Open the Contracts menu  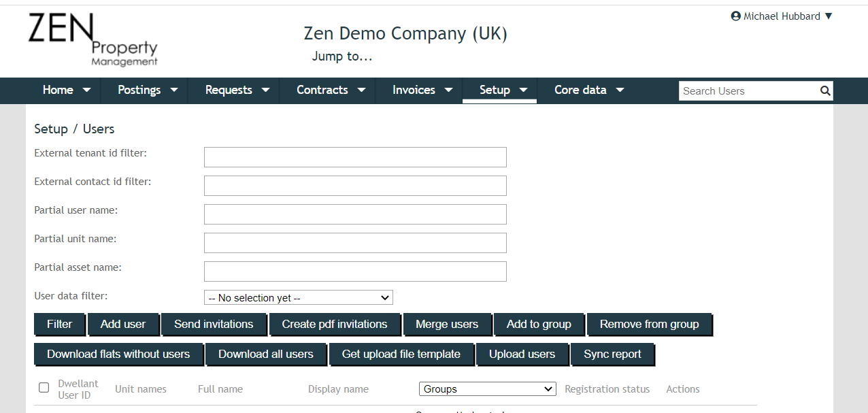point(331,90)
